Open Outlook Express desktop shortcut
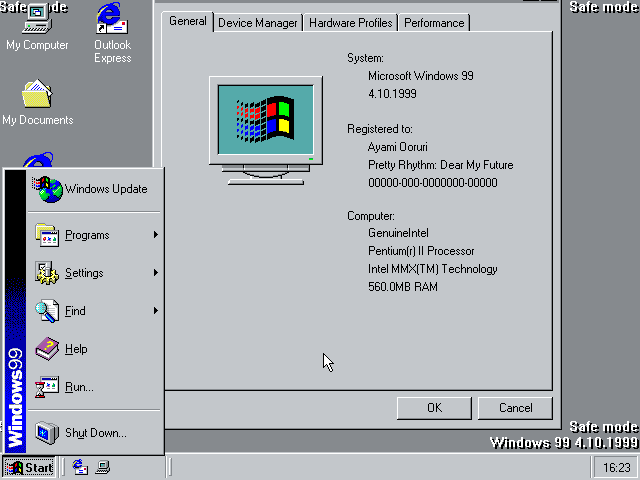640x480 pixels. [x=112, y=33]
